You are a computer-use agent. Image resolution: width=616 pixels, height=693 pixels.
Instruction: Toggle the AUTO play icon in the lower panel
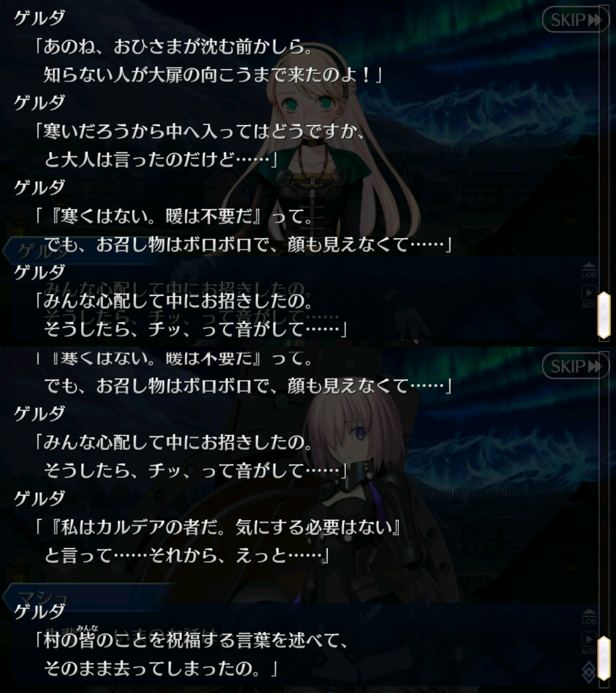tap(589, 643)
